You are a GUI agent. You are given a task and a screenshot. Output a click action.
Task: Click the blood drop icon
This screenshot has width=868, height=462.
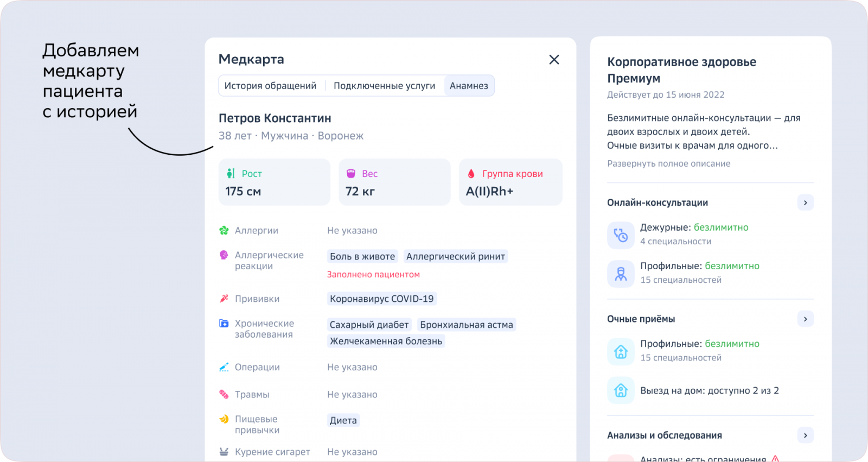pos(471,173)
